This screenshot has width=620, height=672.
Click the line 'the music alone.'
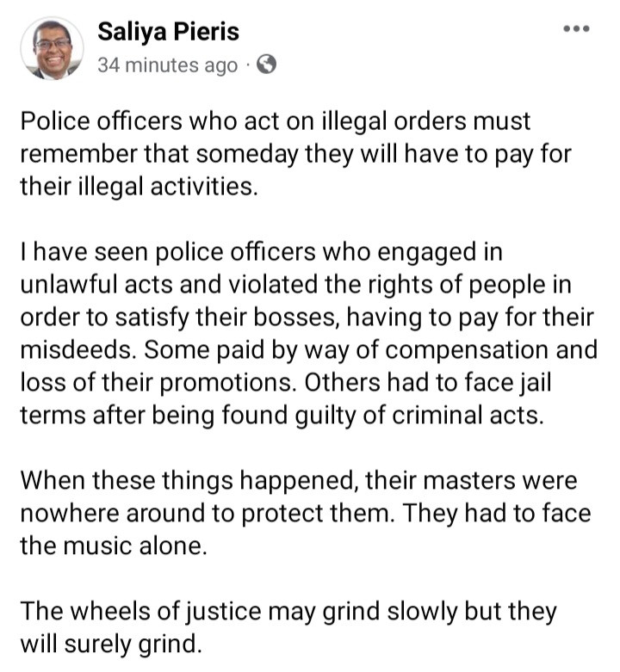click(114, 546)
